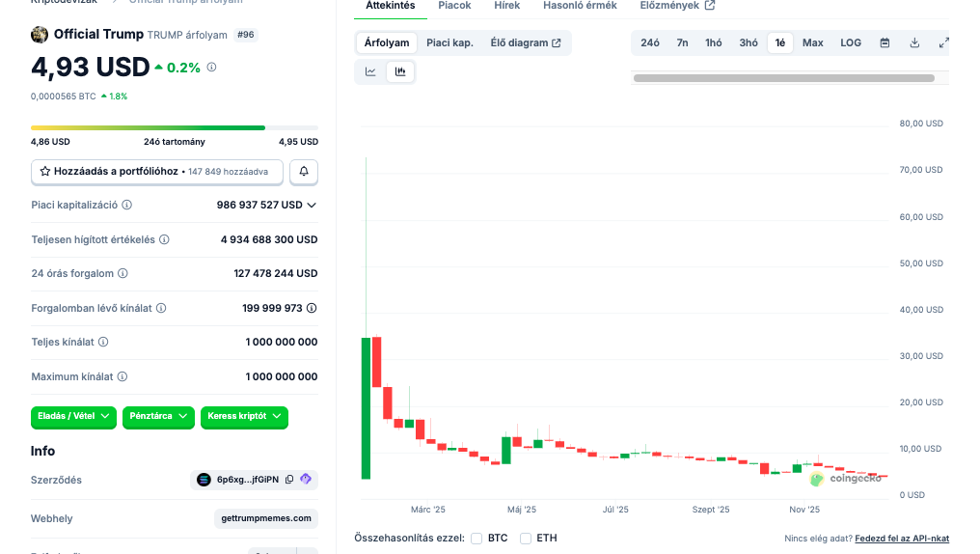980x554 pixels.
Task: Switch to the Piacok tab
Action: pyautogui.click(x=454, y=6)
